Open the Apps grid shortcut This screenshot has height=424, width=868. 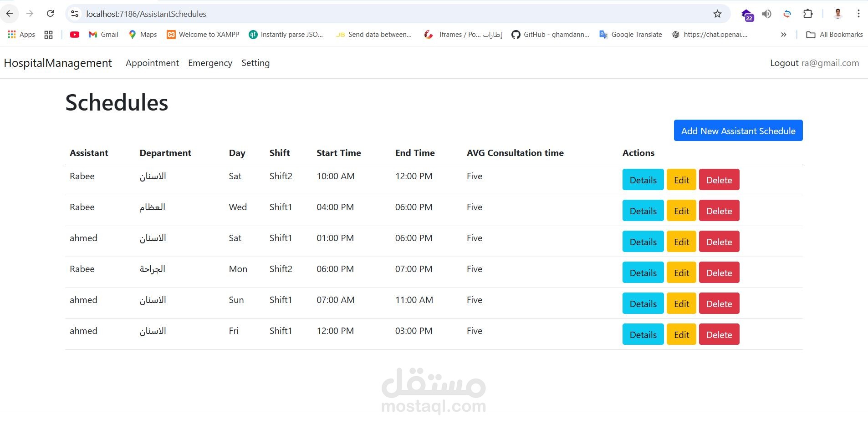coord(21,35)
